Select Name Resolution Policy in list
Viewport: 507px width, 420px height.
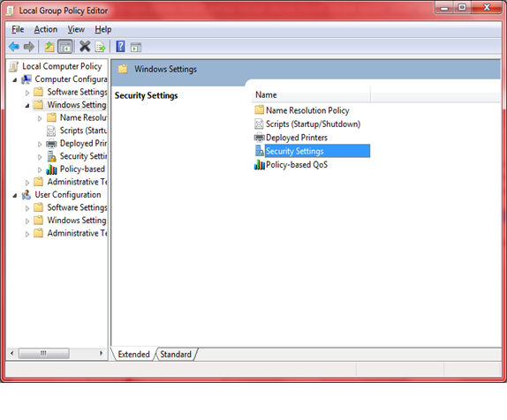(x=307, y=110)
